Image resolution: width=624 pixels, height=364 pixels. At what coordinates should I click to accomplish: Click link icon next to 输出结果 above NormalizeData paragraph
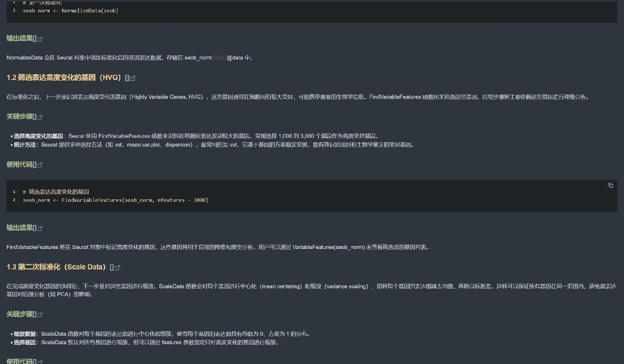pyautogui.click(x=40, y=39)
